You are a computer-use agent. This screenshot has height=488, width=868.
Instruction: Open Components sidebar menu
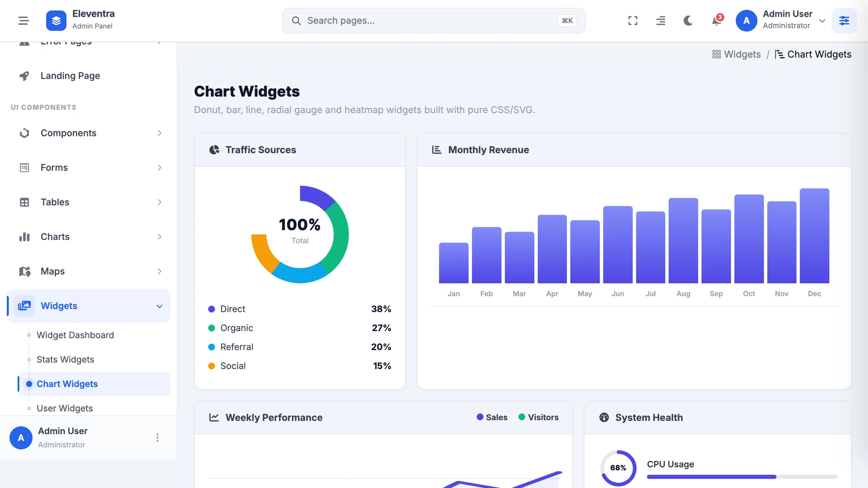click(88, 133)
